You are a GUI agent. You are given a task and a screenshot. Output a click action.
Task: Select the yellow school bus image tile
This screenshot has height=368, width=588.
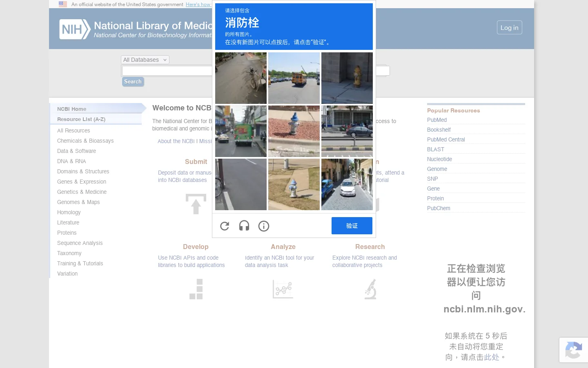(294, 78)
